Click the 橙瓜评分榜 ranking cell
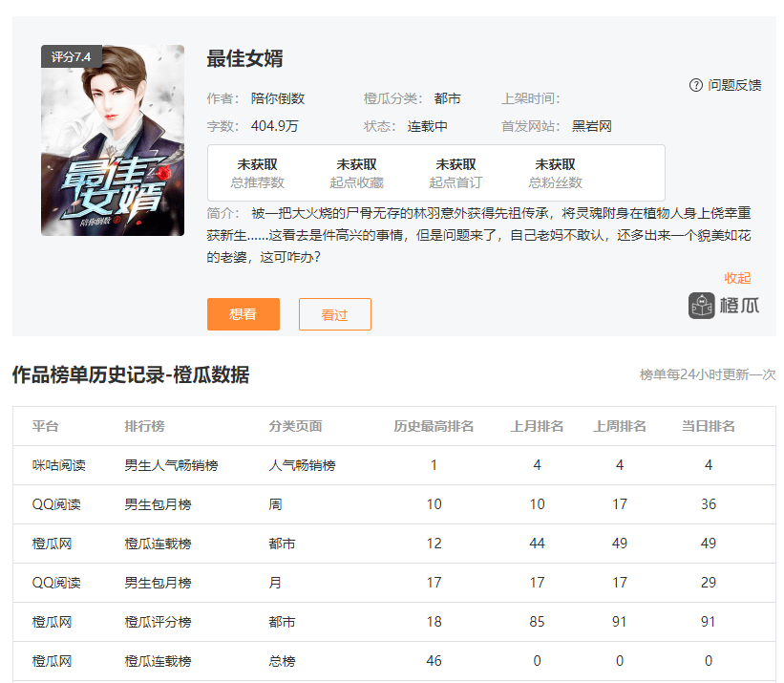Viewport: 784px width, 683px height. point(158,622)
